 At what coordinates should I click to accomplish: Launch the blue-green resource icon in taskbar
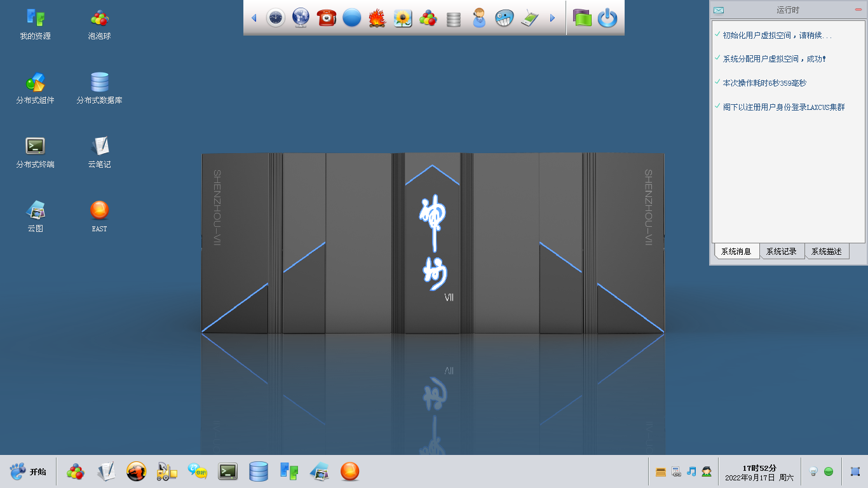pyautogui.click(x=289, y=471)
